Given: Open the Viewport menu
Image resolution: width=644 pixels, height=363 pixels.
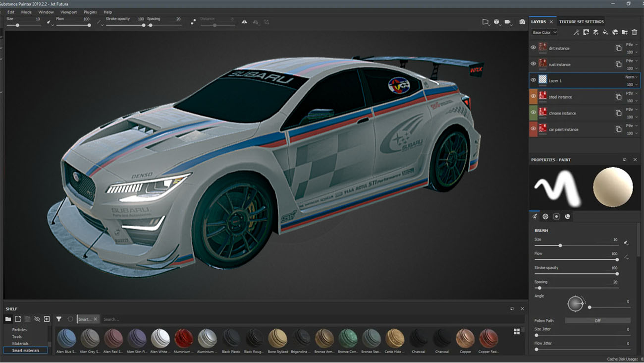Looking at the screenshot, I should click(68, 12).
